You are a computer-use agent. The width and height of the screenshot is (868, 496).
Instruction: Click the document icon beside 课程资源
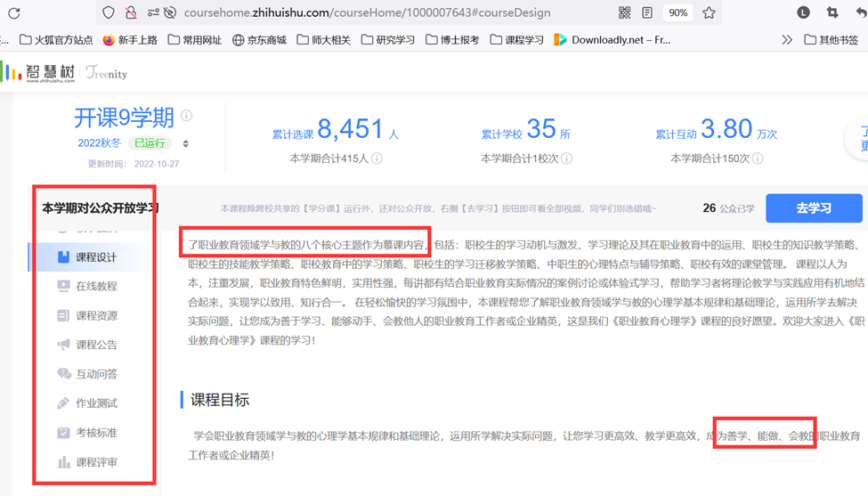(x=64, y=315)
